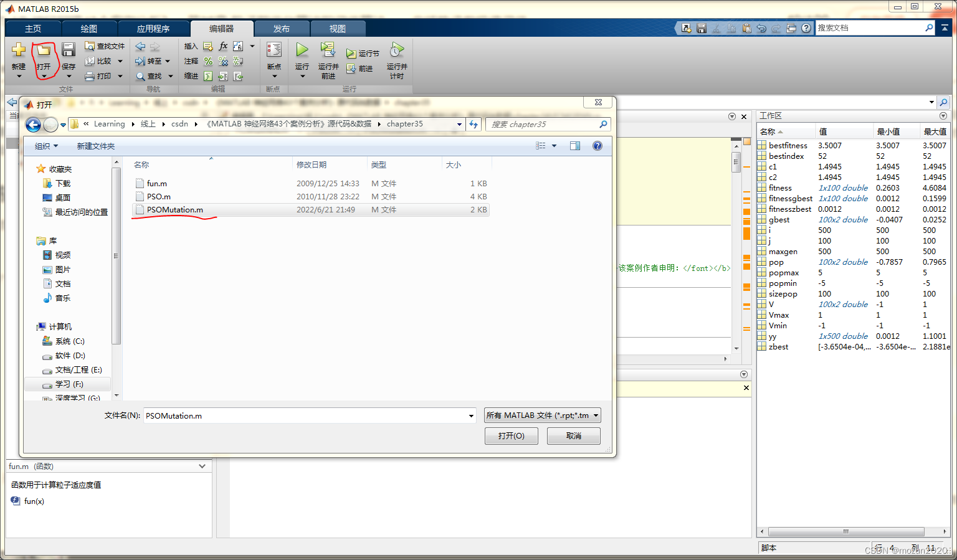The height and width of the screenshot is (560, 957).
Task: Click the uncomment icon with crossed percent
Action: pyautogui.click(x=223, y=61)
